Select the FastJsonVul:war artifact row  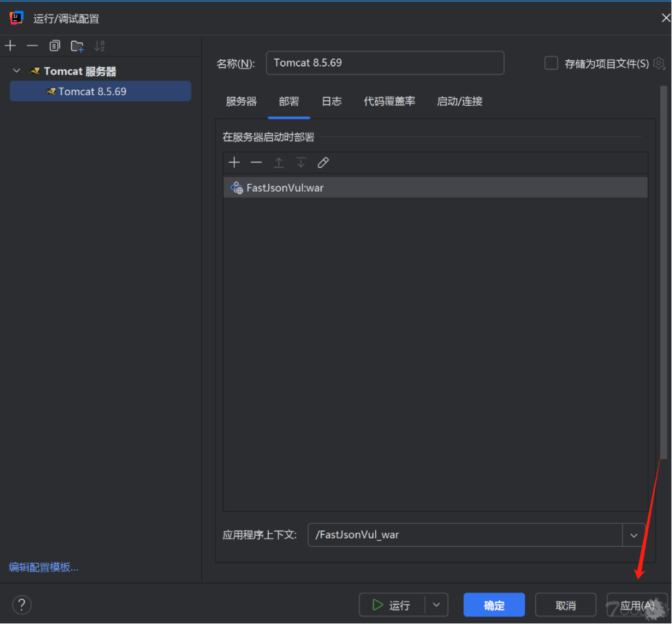[x=436, y=188]
